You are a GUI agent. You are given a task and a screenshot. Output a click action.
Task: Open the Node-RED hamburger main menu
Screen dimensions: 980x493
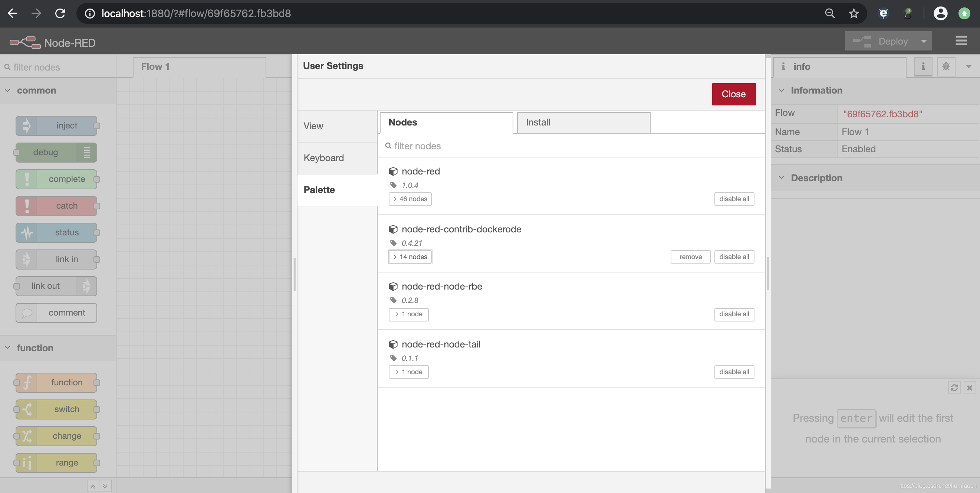pyautogui.click(x=961, y=41)
